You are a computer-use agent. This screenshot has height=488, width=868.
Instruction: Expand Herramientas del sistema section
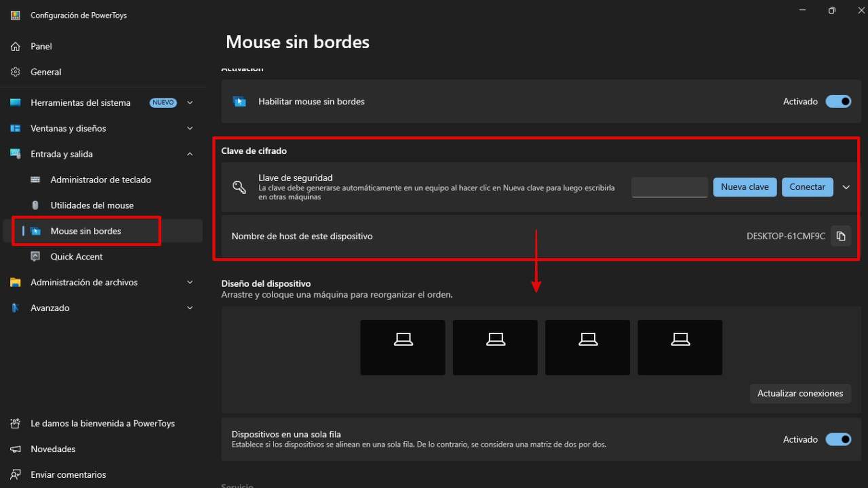(190, 102)
